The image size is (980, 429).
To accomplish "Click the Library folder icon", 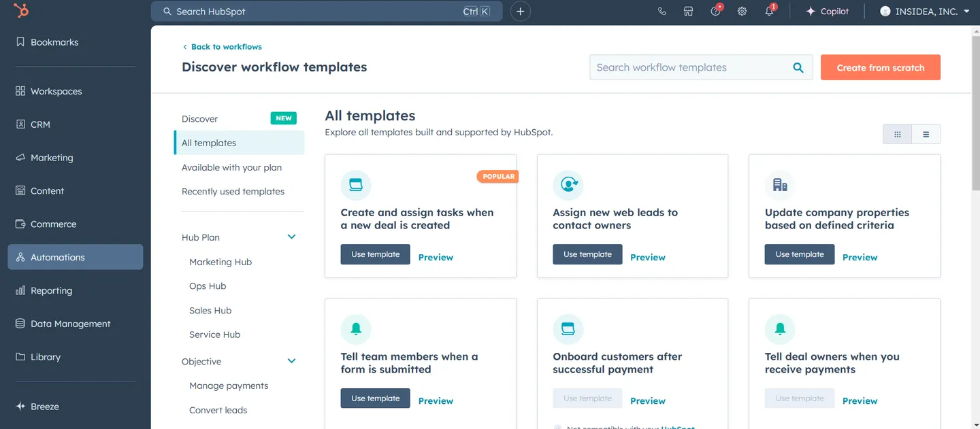I will [20, 357].
